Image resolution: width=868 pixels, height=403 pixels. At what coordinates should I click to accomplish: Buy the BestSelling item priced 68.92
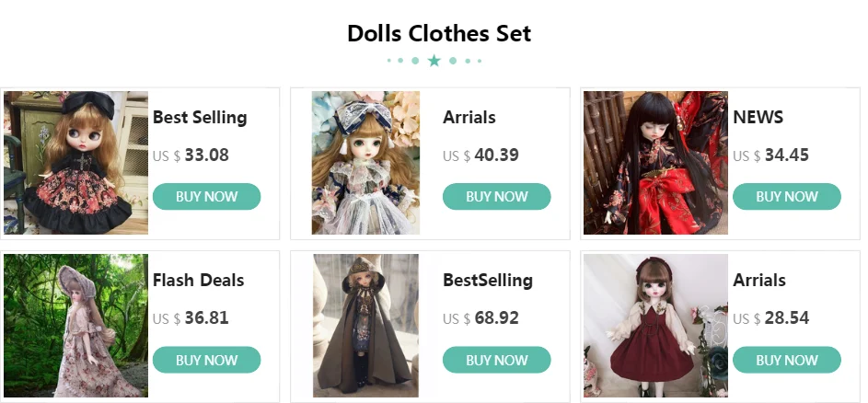[x=496, y=360]
